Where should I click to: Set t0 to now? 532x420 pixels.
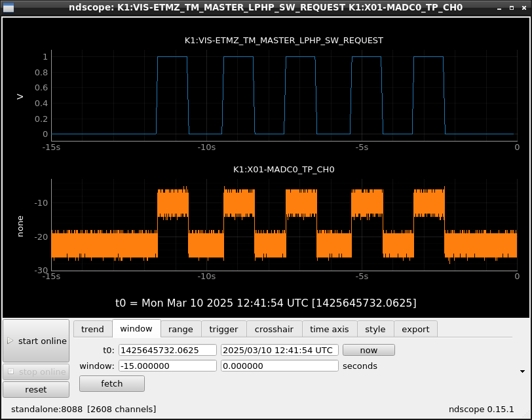[x=369, y=350]
